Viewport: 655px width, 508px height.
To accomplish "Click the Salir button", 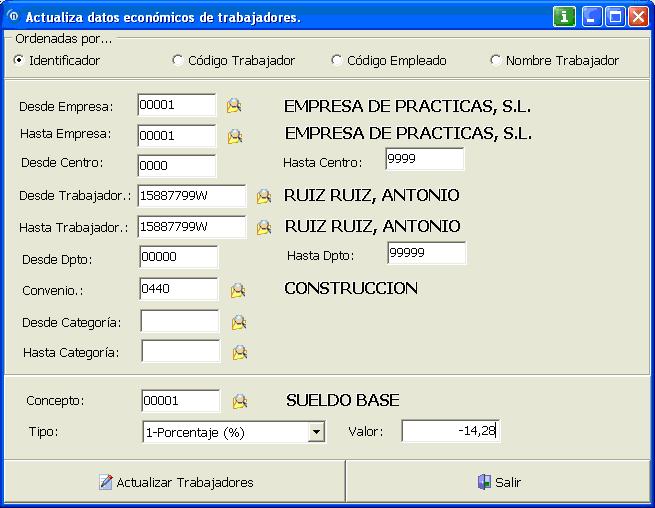I will [499, 482].
